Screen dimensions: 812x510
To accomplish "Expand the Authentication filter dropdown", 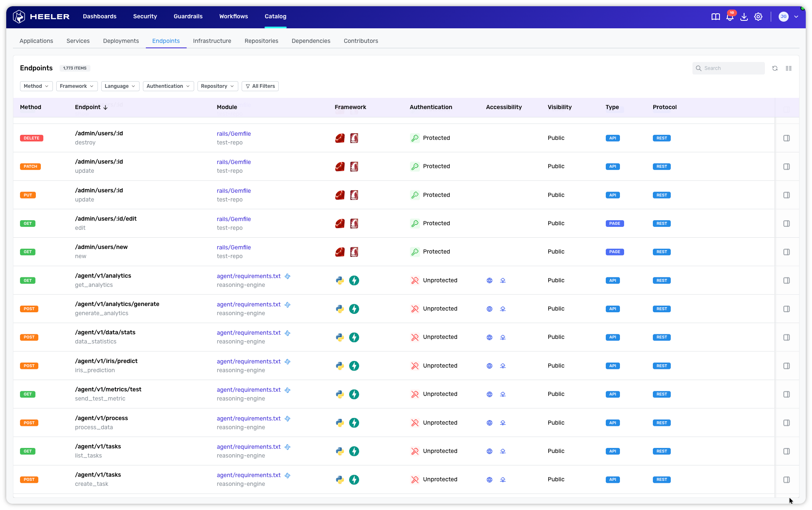I will [168, 86].
